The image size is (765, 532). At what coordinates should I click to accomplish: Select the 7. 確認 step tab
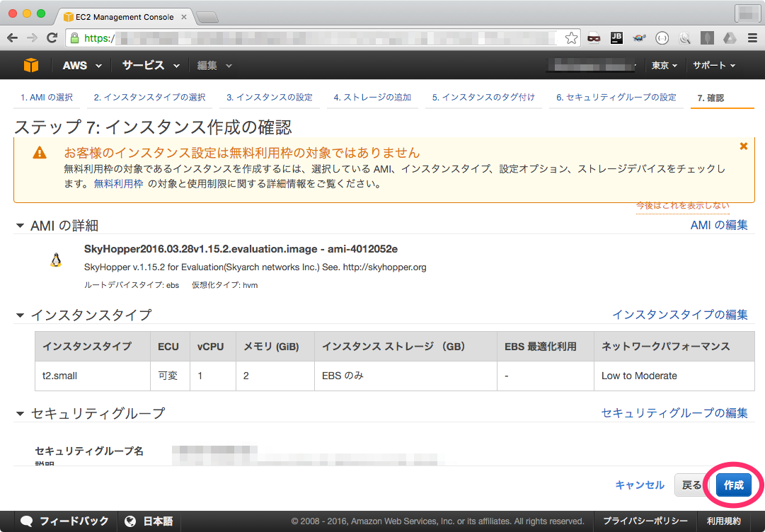[711, 98]
